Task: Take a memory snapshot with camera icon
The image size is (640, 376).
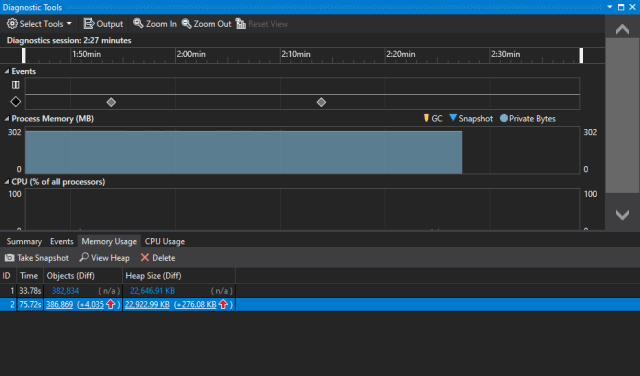Action: pyautogui.click(x=37, y=258)
